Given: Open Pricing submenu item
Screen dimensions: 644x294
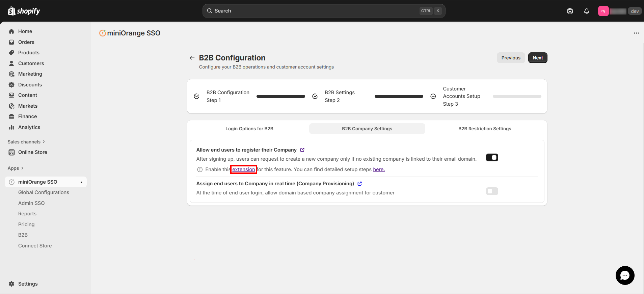Looking at the screenshot, I should [26, 224].
